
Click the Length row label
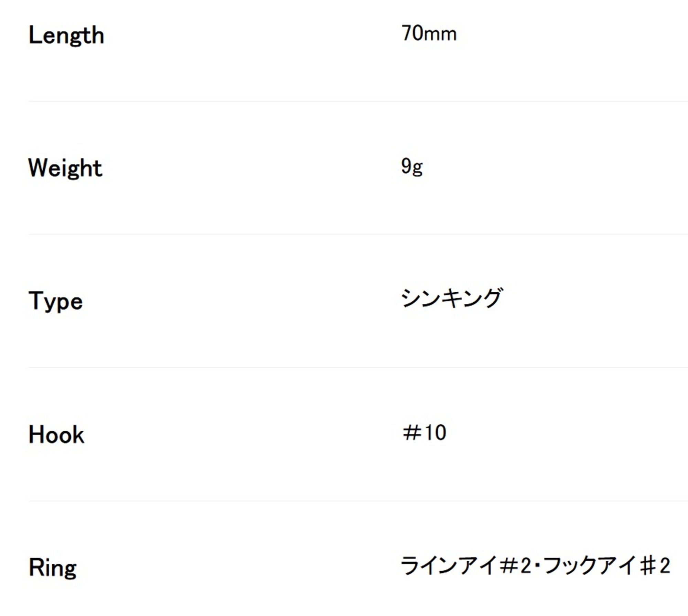click(x=66, y=36)
